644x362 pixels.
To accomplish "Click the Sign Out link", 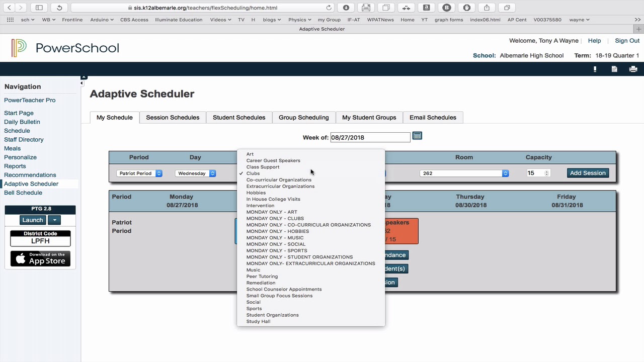I will coord(627,41).
